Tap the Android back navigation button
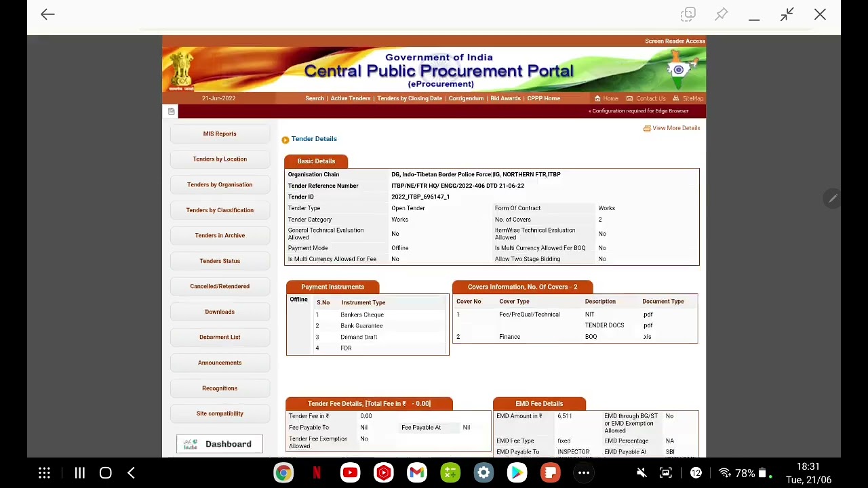 pyautogui.click(x=132, y=473)
